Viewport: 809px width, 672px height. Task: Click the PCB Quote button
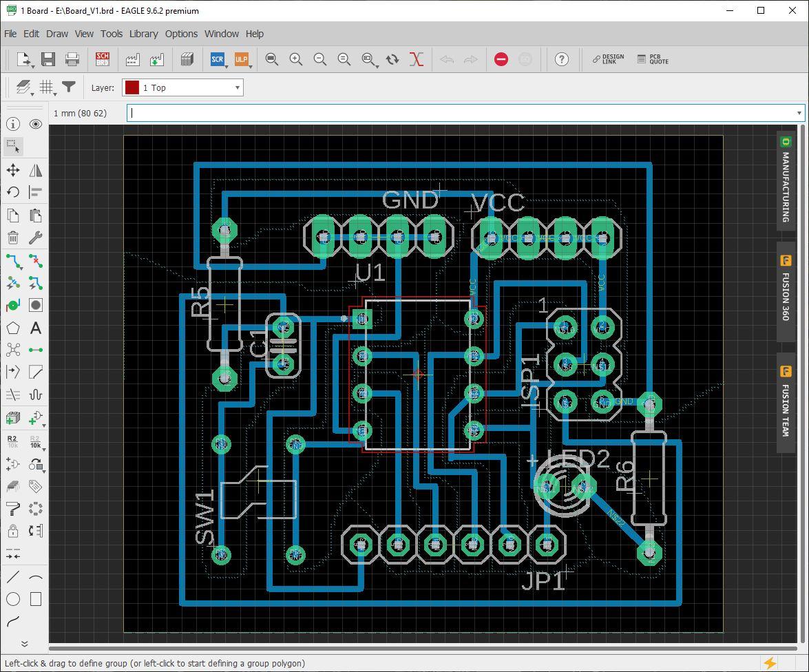pos(653,59)
